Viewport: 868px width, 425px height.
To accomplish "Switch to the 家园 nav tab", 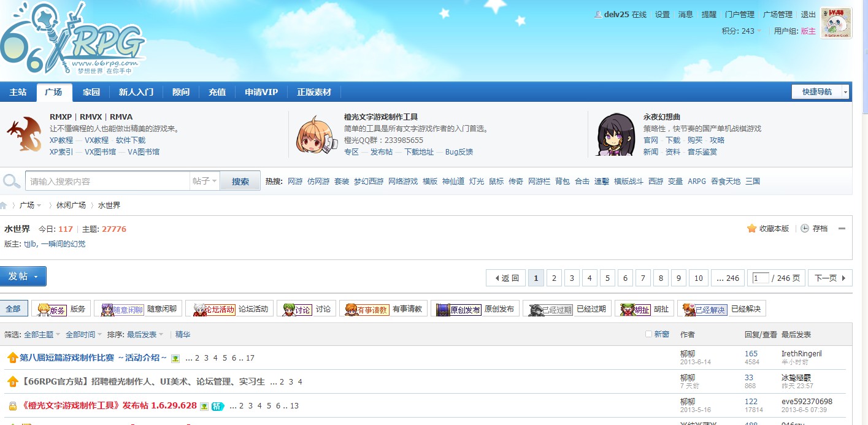I will pyautogui.click(x=91, y=93).
